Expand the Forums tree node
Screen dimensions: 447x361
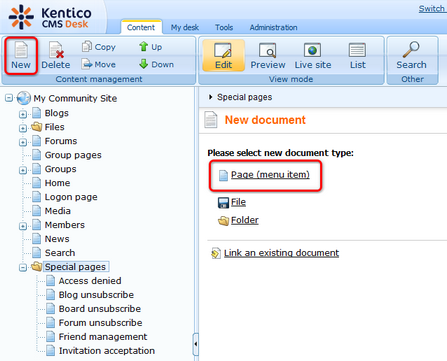(23, 142)
